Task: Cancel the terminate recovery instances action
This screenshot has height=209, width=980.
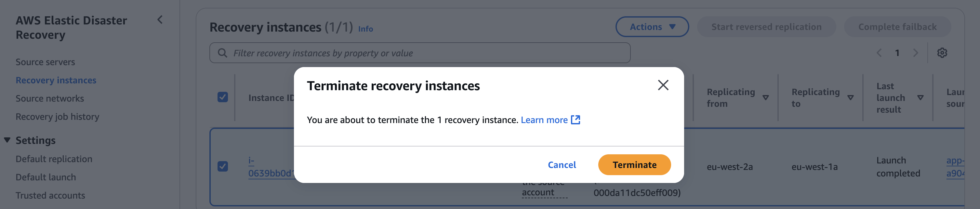Action: tap(562, 165)
